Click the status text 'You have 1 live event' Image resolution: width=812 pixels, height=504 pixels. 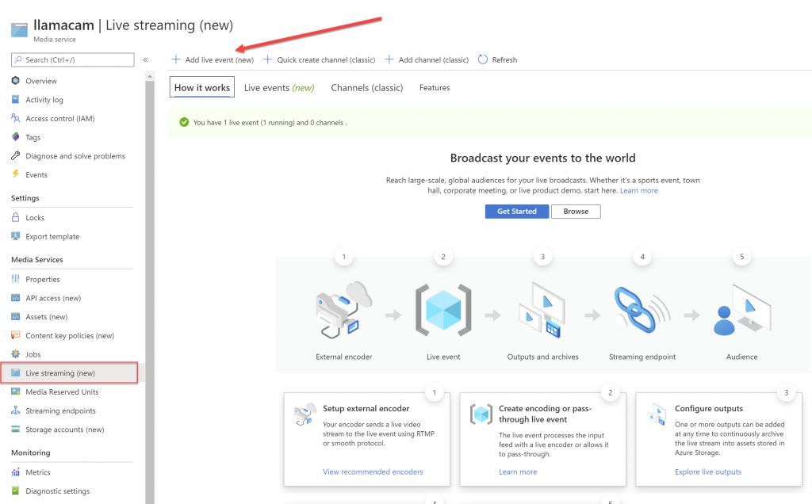[270, 123]
